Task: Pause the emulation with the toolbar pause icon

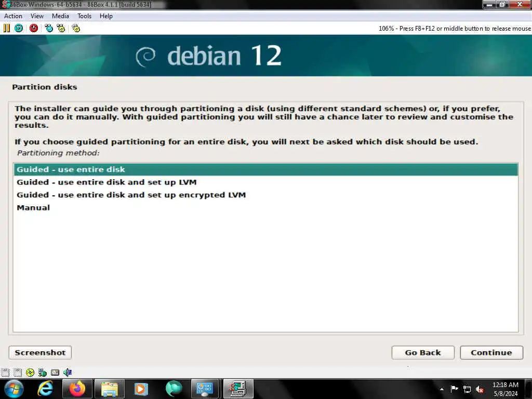Action: [6, 28]
